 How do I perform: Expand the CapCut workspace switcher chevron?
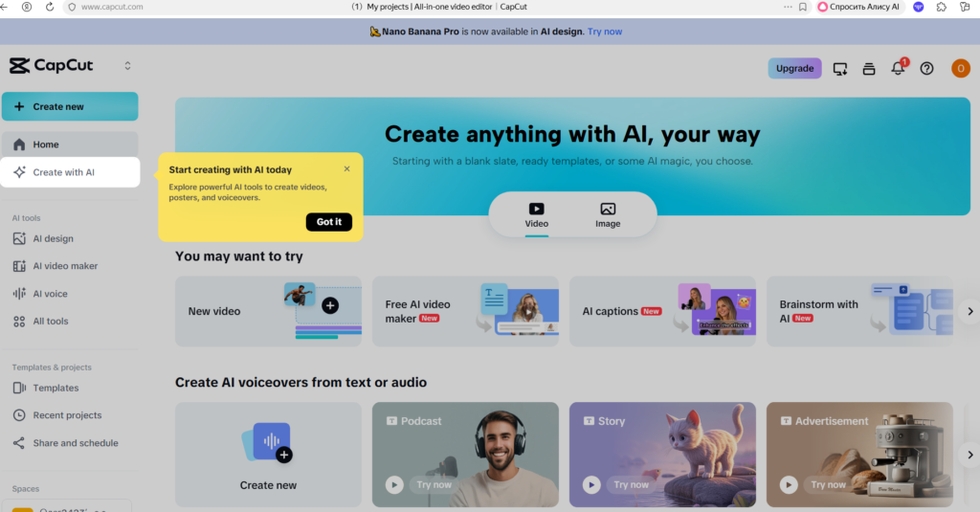pyautogui.click(x=127, y=66)
